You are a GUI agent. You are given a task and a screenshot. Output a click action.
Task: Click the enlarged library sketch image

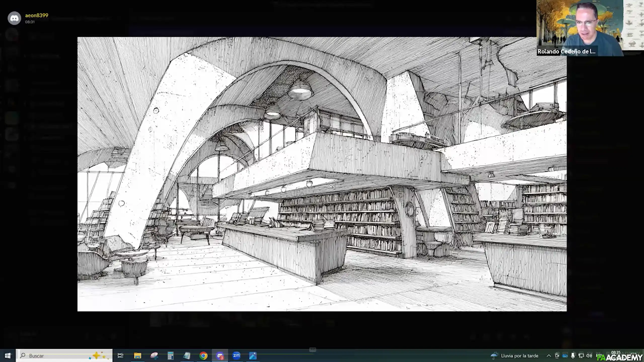[322, 174]
